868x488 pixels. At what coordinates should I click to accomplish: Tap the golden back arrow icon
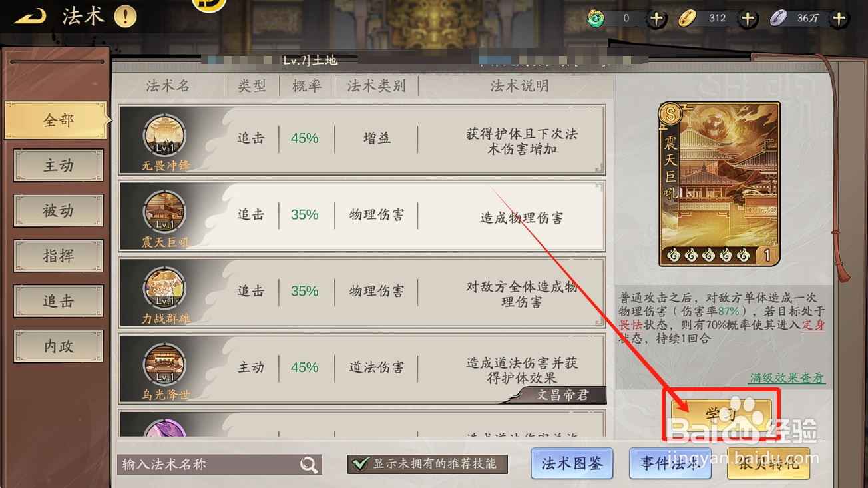[x=30, y=17]
